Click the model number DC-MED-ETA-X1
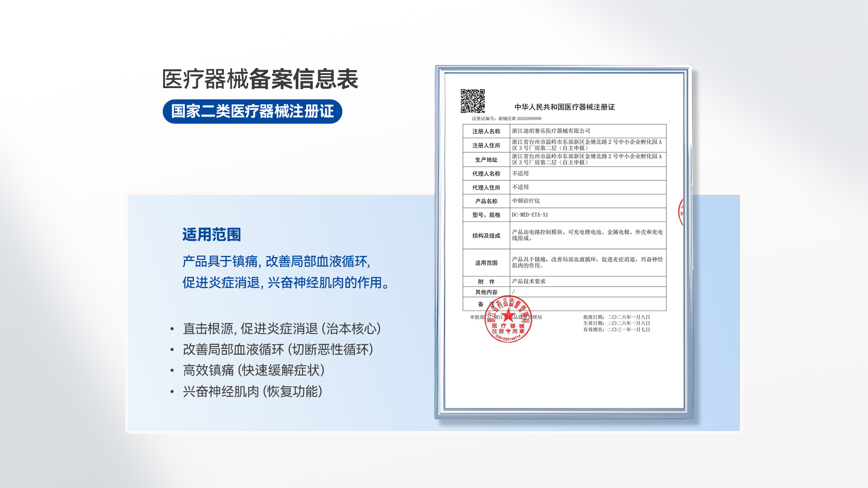The height and width of the screenshot is (488, 868). point(529,215)
